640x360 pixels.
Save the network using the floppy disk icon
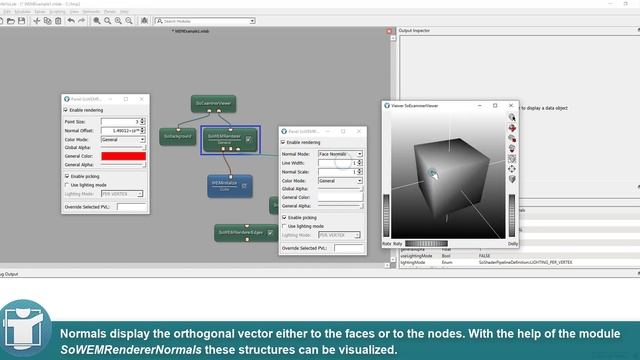21,21
